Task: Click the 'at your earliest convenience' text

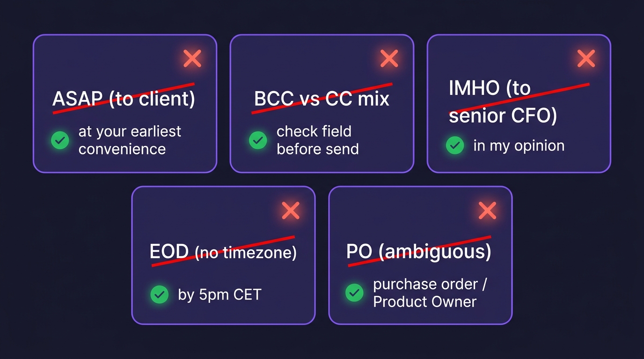Action: pyautogui.click(x=130, y=140)
